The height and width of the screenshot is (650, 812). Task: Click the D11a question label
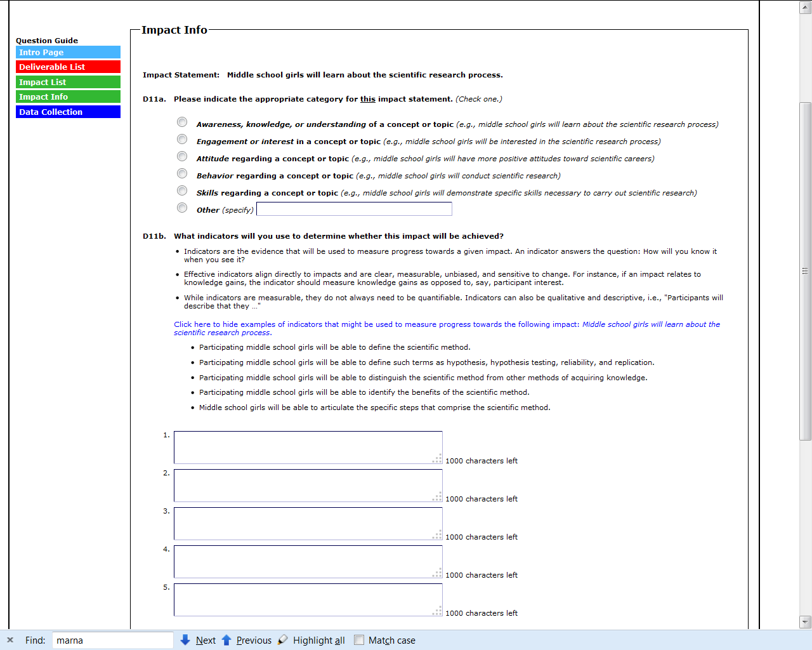coord(154,99)
